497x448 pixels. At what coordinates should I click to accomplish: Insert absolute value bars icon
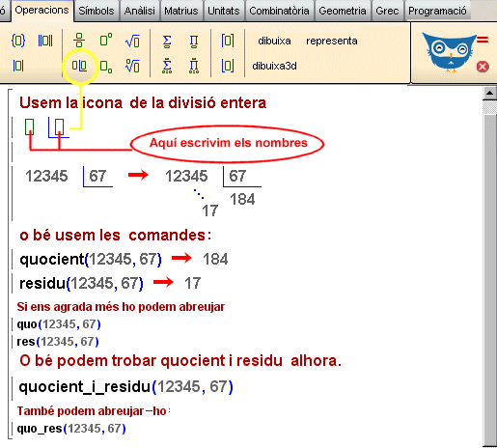pyautogui.click(x=18, y=66)
